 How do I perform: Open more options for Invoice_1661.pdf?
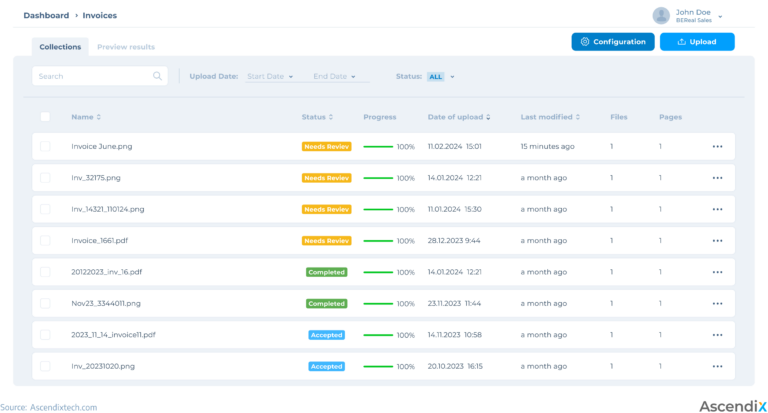click(717, 241)
